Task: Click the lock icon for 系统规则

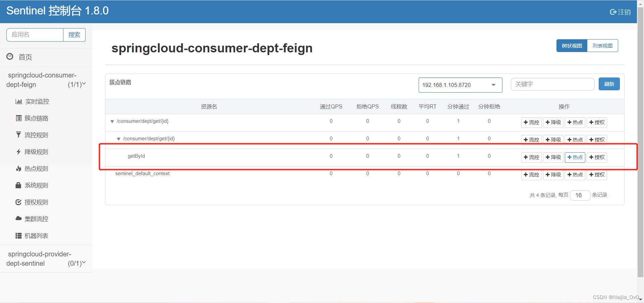Action: tap(18, 185)
